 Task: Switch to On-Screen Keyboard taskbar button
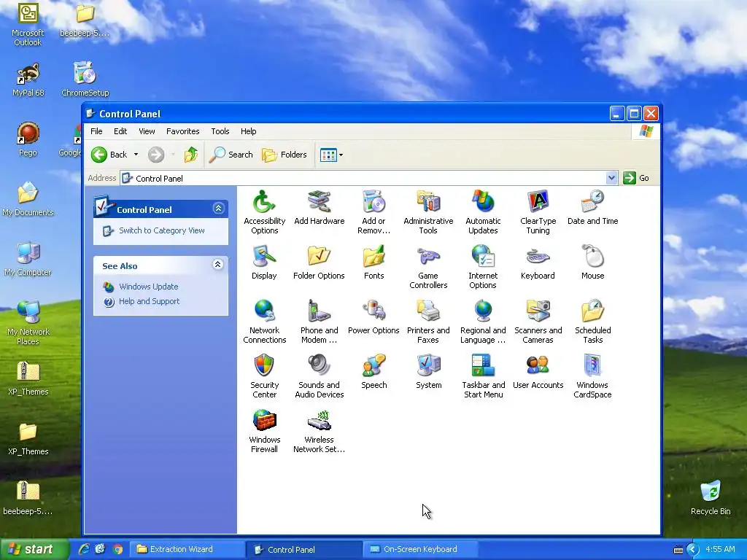tap(421, 550)
